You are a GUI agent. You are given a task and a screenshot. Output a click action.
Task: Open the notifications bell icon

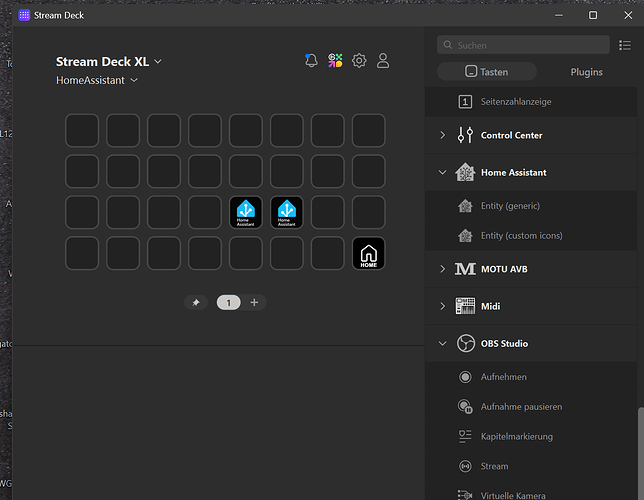point(311,61)
